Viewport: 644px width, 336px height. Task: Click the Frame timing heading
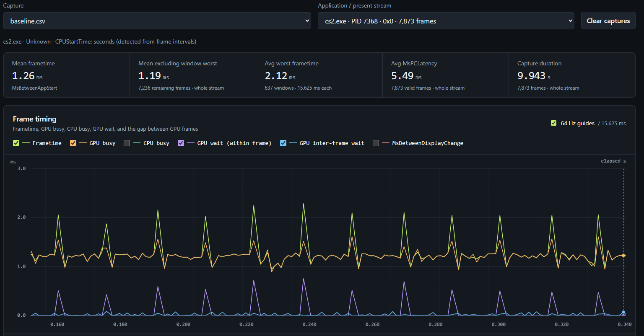click(35, 119)
